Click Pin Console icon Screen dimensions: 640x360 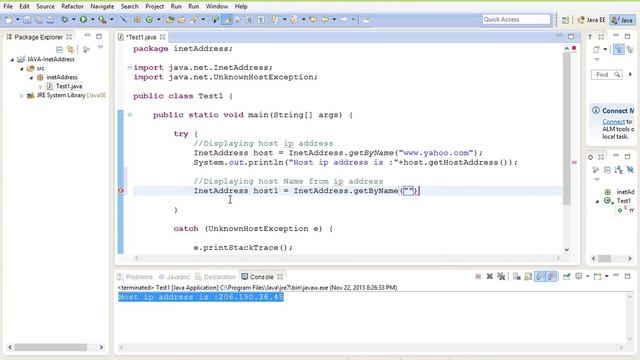tap(567, 277)
